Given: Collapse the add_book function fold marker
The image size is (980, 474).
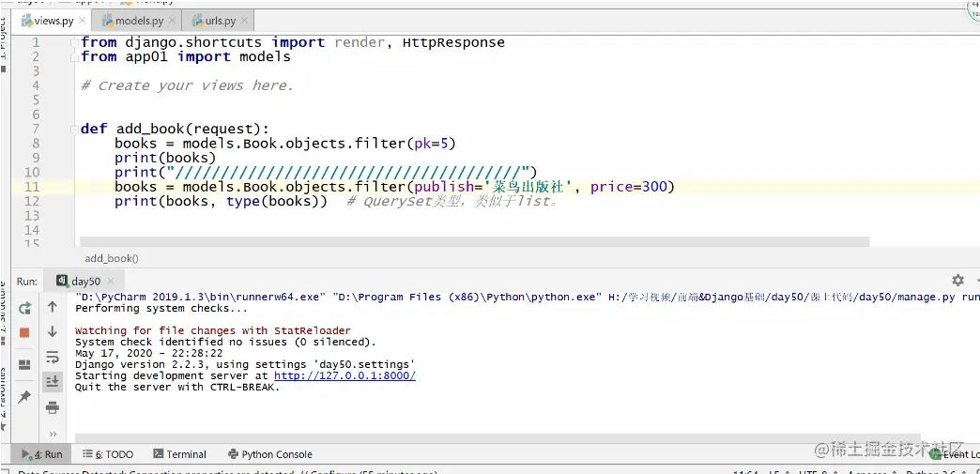Looking at the screenshot, I should (x=76, y=130).
